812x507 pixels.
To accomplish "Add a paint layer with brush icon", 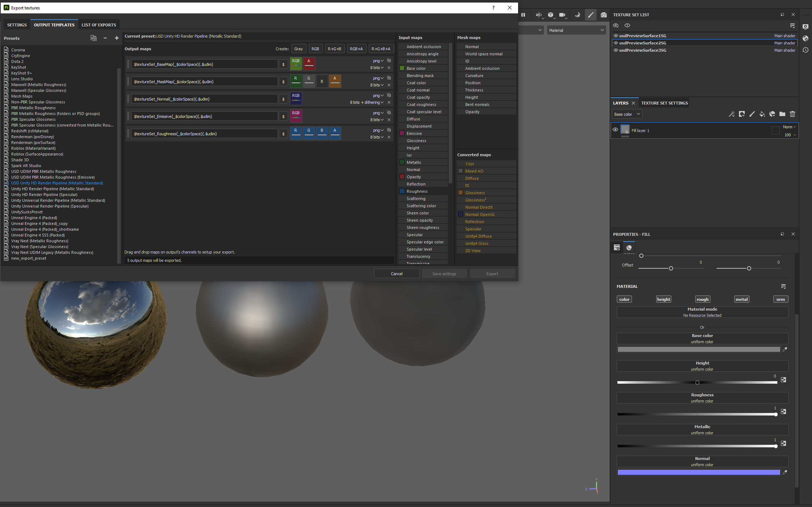I will [752, 114].
